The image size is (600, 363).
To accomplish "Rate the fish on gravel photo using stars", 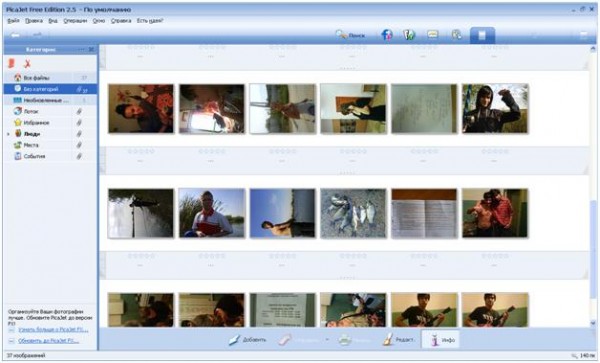I will [x=353, y=256].
